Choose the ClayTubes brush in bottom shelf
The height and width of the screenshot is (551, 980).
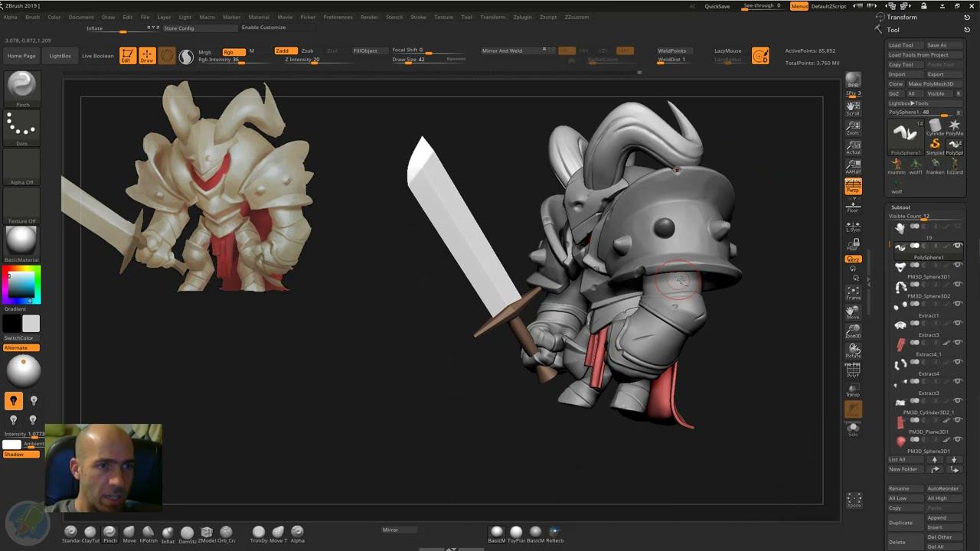point(90,534)
